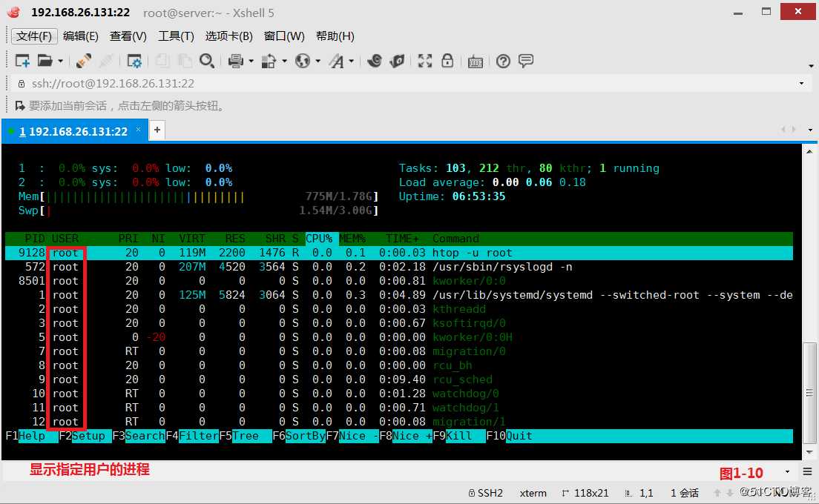Select the systemd --switched-root process row
The image size is (819, 504).
[399, 295]
